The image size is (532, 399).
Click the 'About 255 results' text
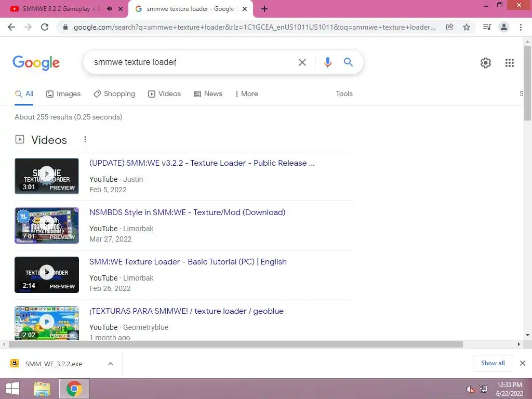point(68,117)
